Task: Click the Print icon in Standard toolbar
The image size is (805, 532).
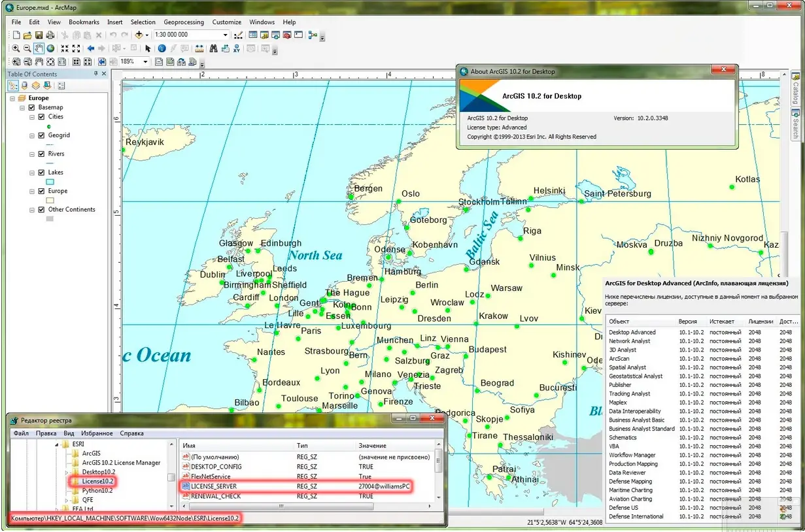Action: click(50, 35)
